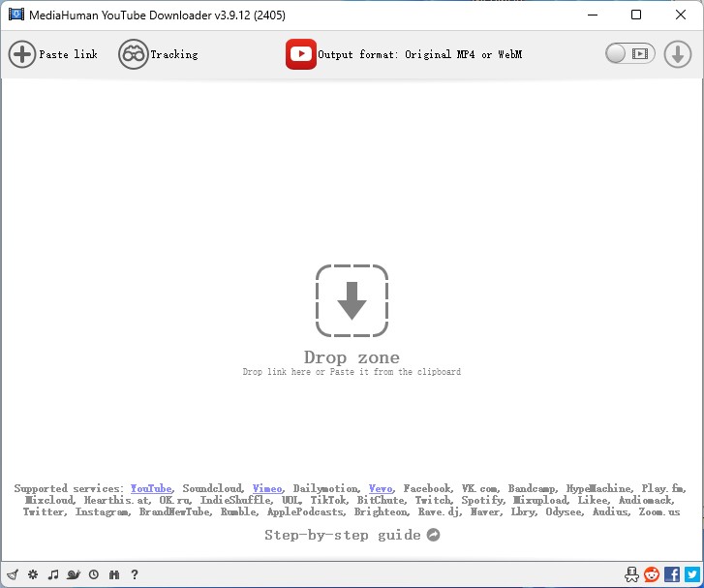Click the Tracking text label

(174, 54)
